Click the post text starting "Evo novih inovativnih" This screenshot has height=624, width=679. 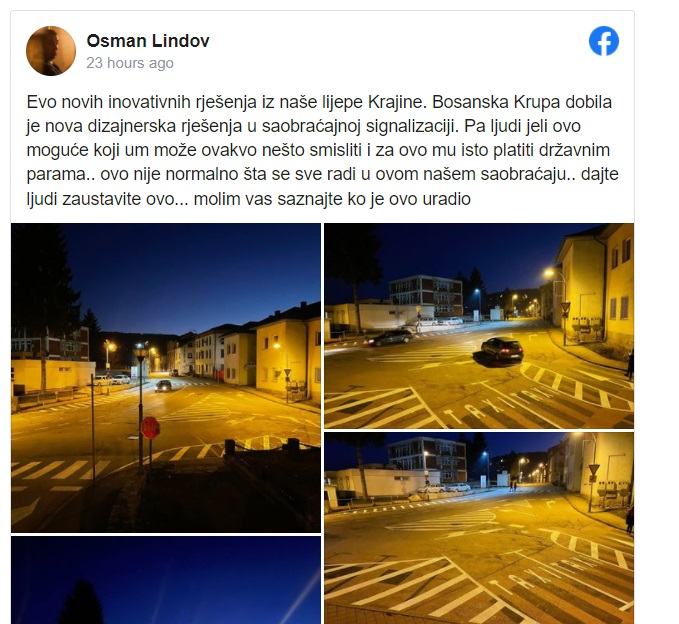click(322, 150)
